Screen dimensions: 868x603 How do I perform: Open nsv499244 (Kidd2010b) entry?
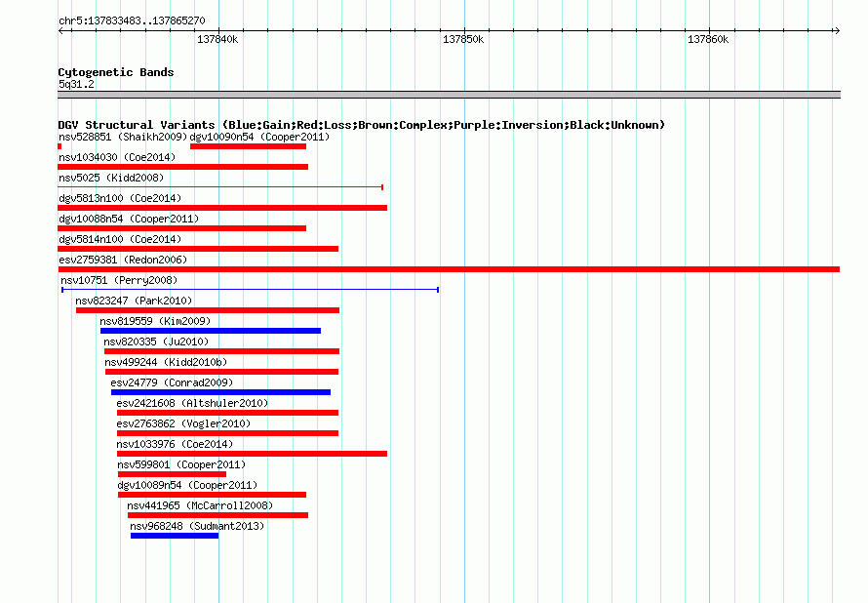pos(166,362)
